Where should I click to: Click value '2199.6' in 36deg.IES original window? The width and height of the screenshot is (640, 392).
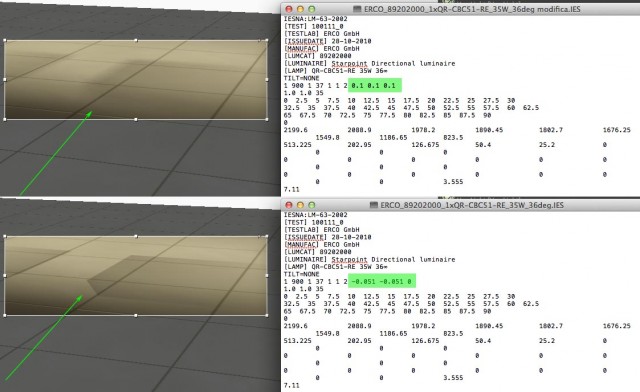296,326
